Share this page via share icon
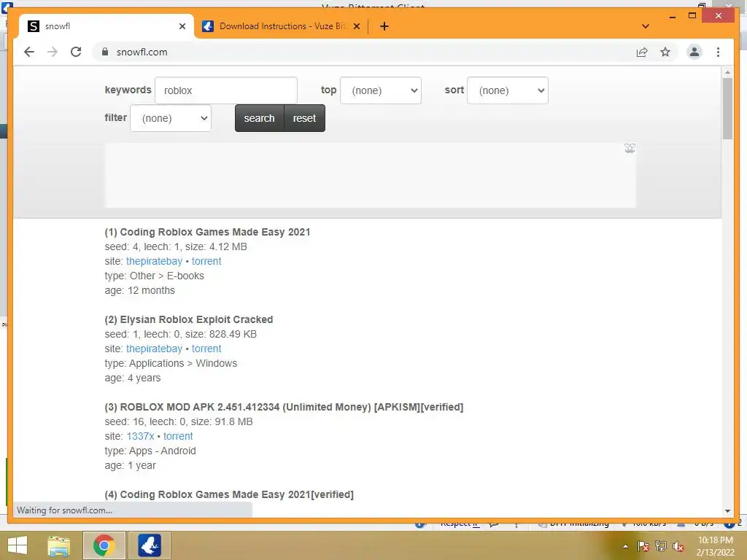Viewport: 747px width, 560px height. 642,52
